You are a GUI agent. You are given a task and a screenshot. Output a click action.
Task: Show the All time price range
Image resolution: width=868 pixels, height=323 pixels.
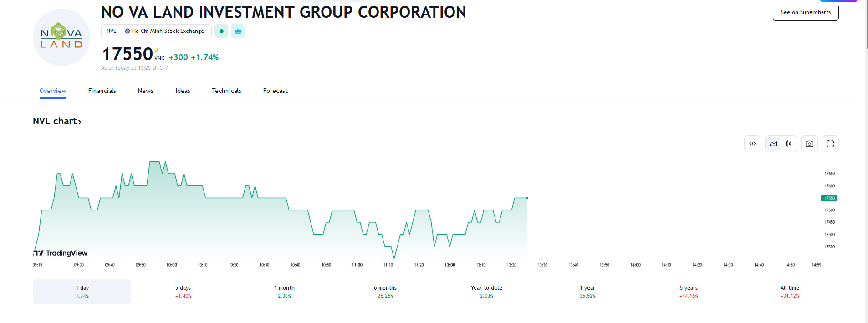[789, 292]
